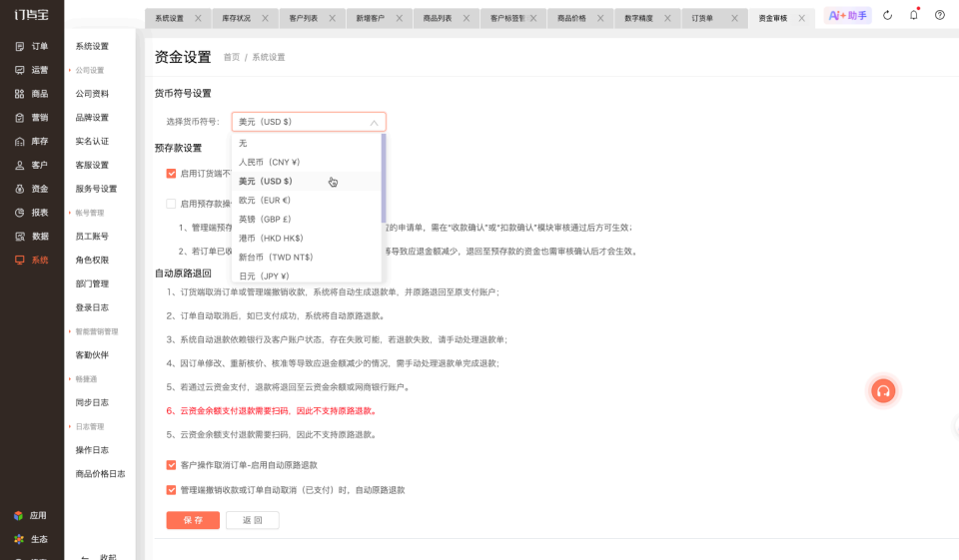Open 同步日志 in the submenu
Viewport: 959px width, 560px height.
click(x=92, y=402)
